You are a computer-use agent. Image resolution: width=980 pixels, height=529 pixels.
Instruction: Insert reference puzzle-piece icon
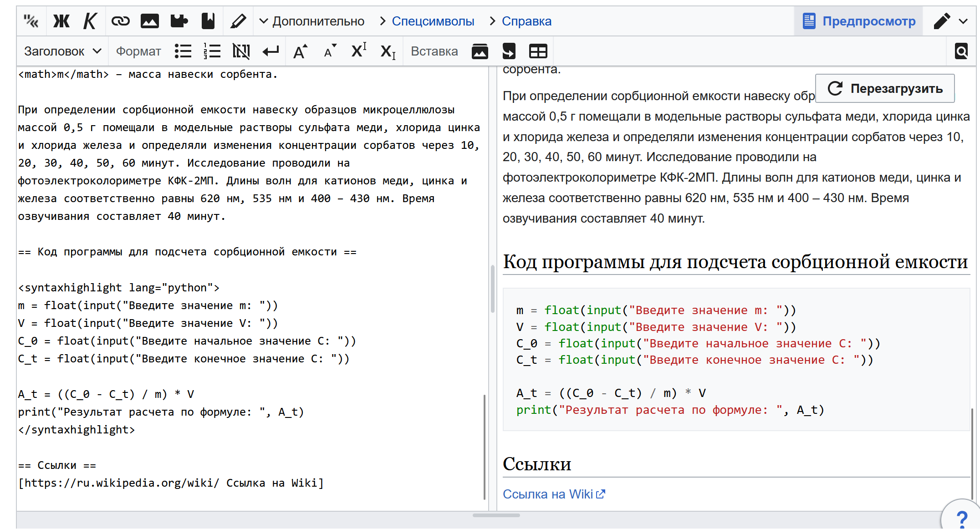179,21
